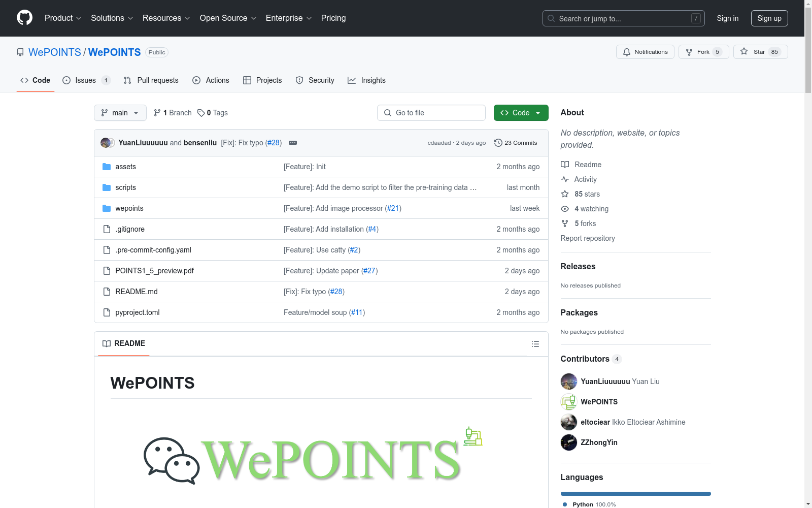Open the Product dropdown menu
The height and width of the screenshot is (508, 812).
tap(63, 18)
